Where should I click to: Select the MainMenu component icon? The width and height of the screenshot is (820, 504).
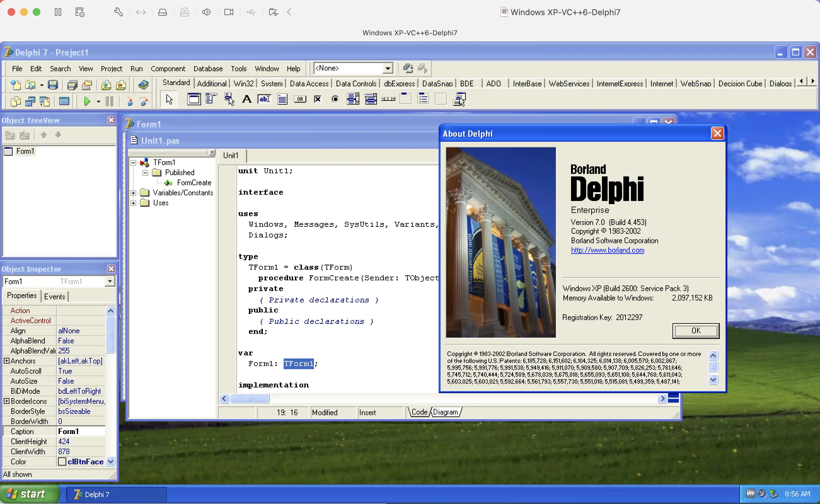211,99
